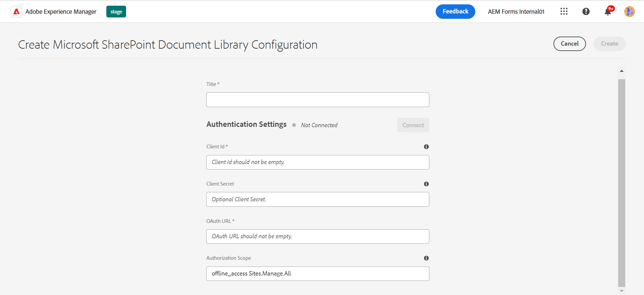Click the Adobe logo icon
The width and height of the screenshot is (644, 295).
(x=16, y=12)
